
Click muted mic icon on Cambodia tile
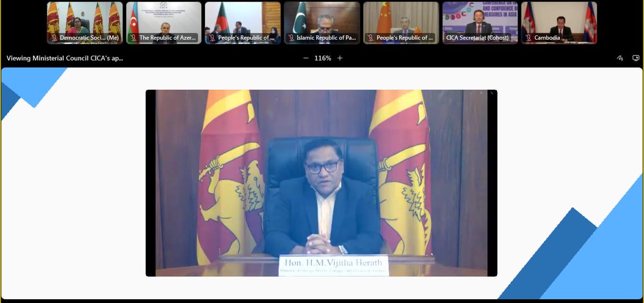[528, 38]
